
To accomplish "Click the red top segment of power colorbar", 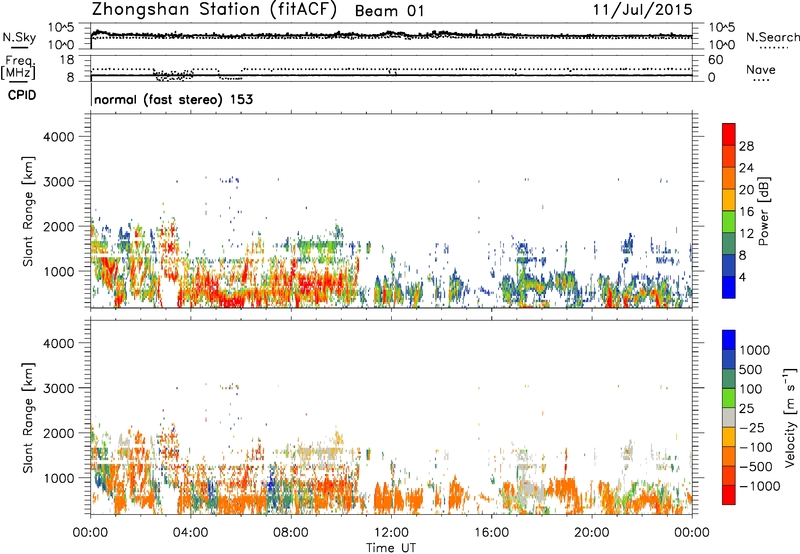I will (729, 134).
